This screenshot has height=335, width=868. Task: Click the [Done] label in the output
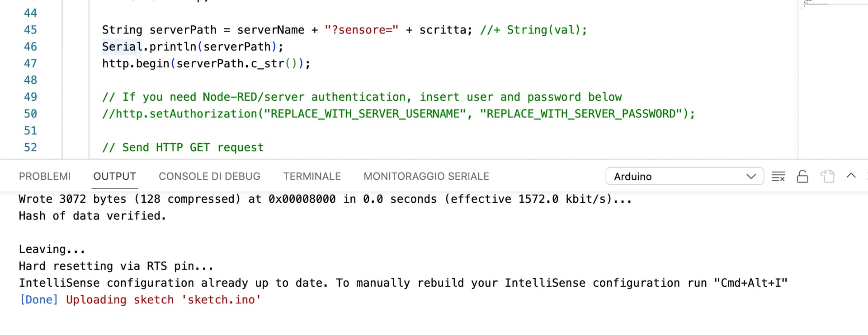click(39, 299)
